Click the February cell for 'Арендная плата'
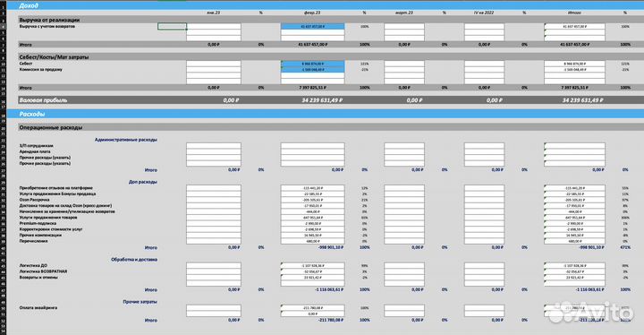The height and width of the screenshot is (335, 644). pos(312,151)
